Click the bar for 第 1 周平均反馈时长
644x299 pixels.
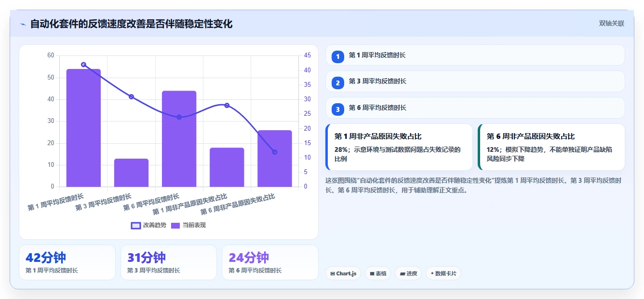(x=83, y=128)
